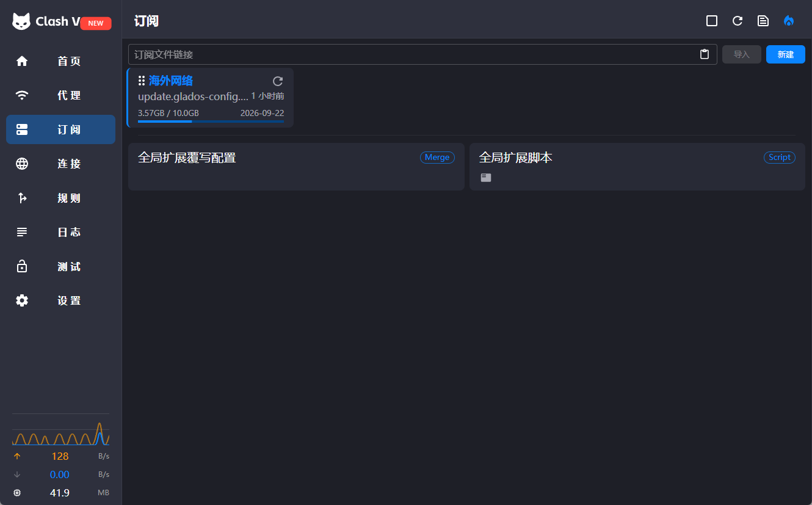Click the 日志 logs lines icon
Image resolution: width=812 pixels, height=505 pixels.
(22, 232)
